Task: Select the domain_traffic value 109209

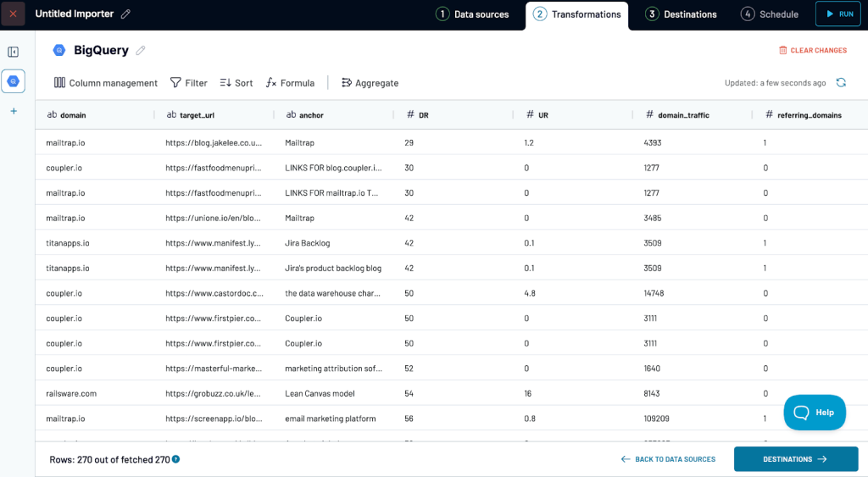Action: pyautogui.click(x=657, y=419)
